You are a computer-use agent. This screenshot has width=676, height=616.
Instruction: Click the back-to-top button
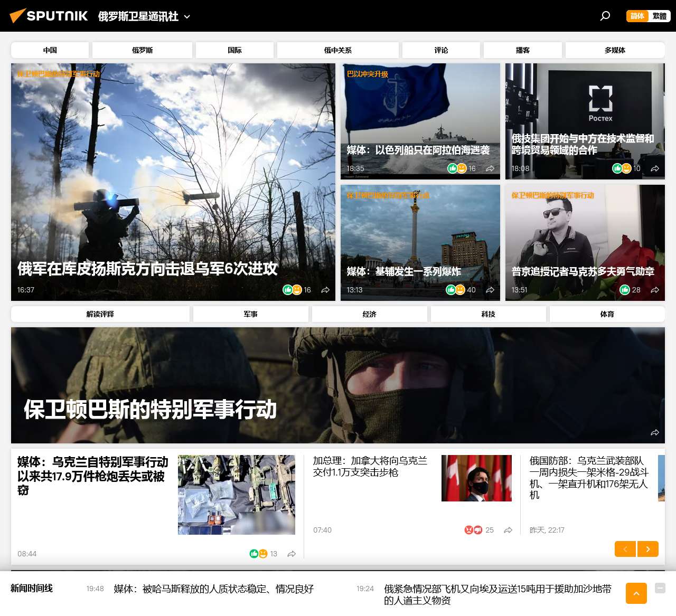point(636,593)
